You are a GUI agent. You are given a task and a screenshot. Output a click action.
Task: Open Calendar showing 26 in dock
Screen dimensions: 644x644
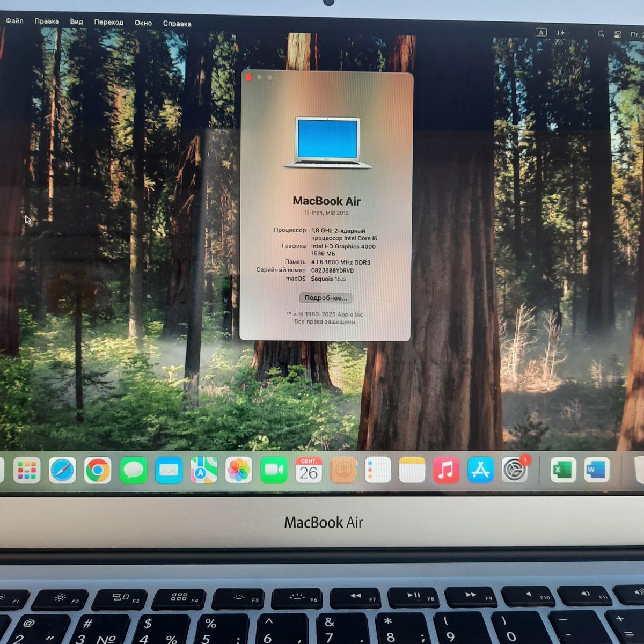[x=309, y=471]
